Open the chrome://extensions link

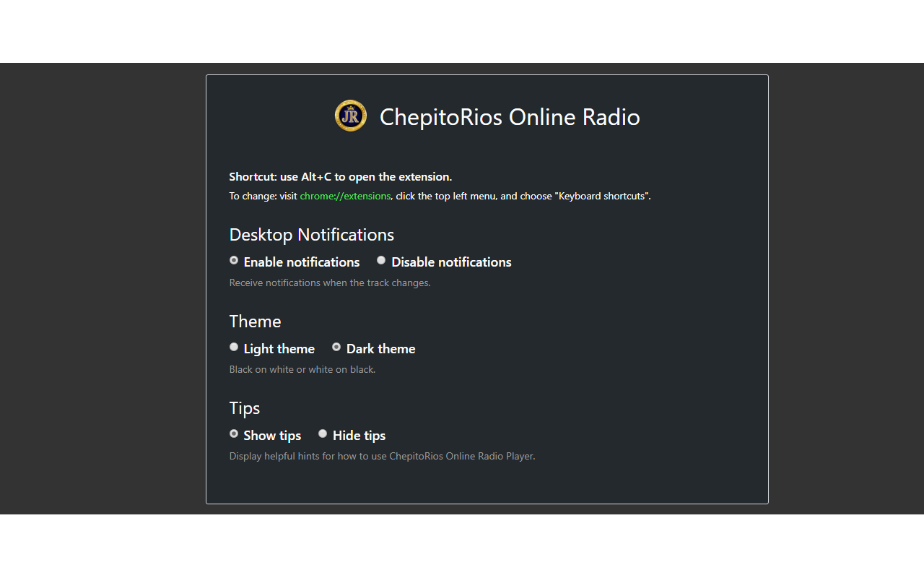[x=345, y=196]
